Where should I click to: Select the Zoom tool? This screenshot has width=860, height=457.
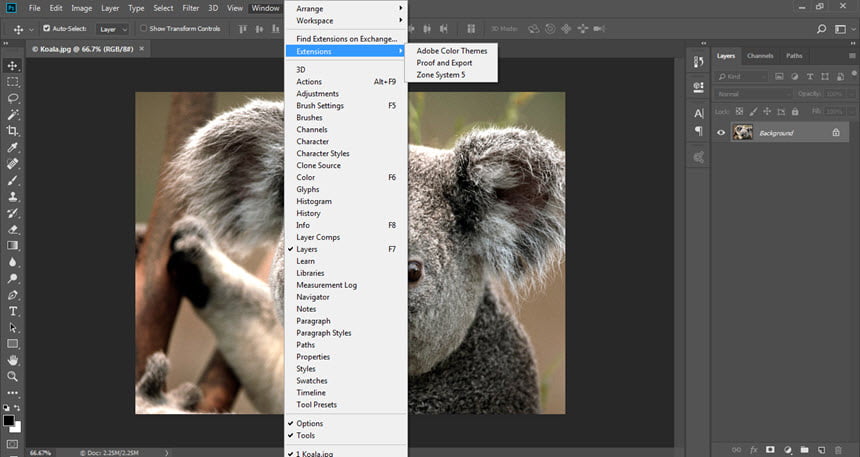[12, 376]
